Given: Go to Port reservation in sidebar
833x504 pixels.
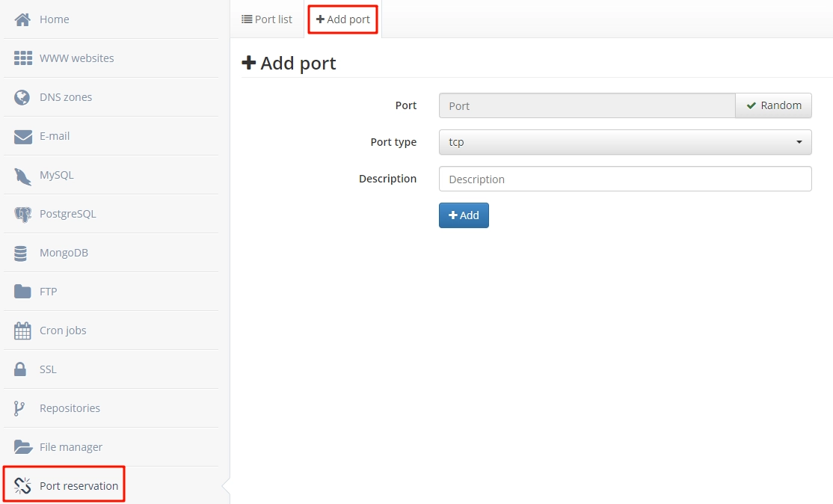Looking at the screenshot, I should point(79,486).
